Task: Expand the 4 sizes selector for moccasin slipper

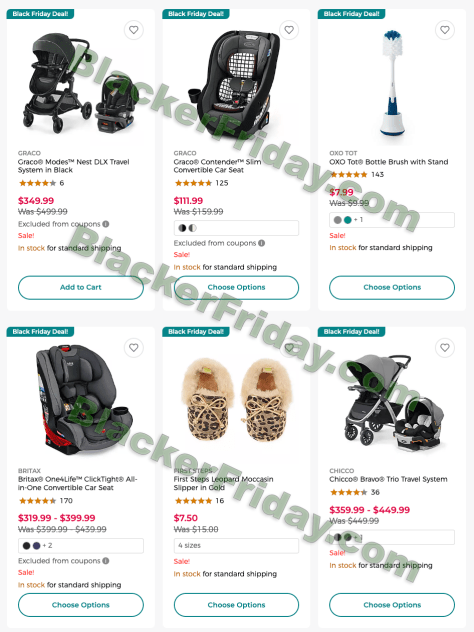Action: (236, 546)
